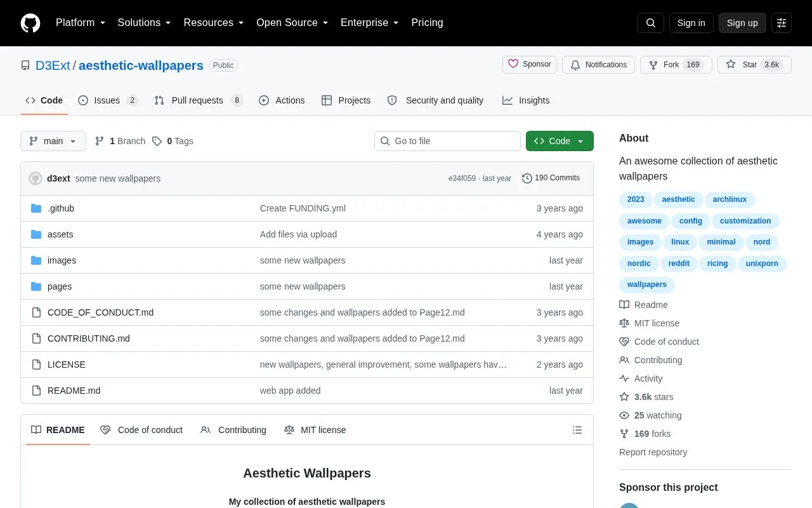Click the Sign up button
The image size is (812, 508).
point(742,23)
